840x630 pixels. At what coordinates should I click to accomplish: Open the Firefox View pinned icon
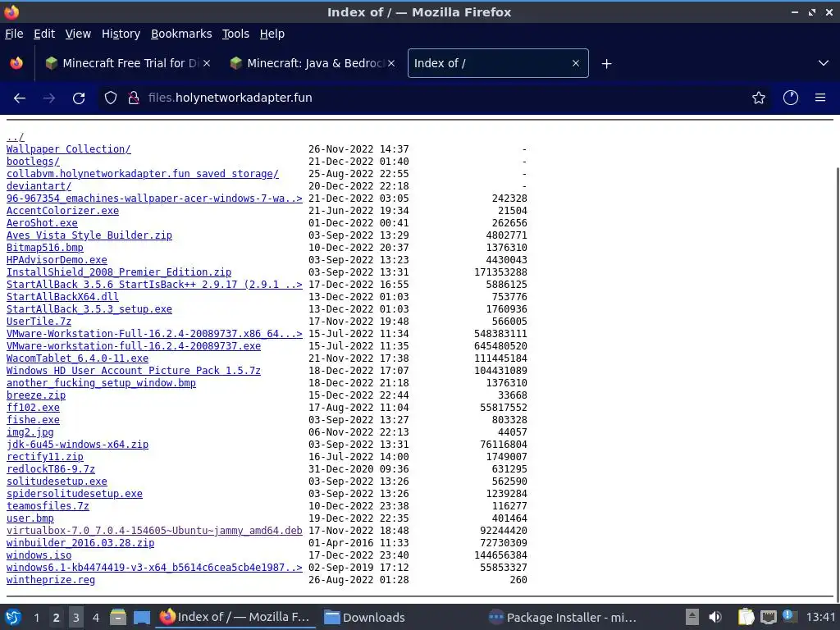click(x=16, y=63)
